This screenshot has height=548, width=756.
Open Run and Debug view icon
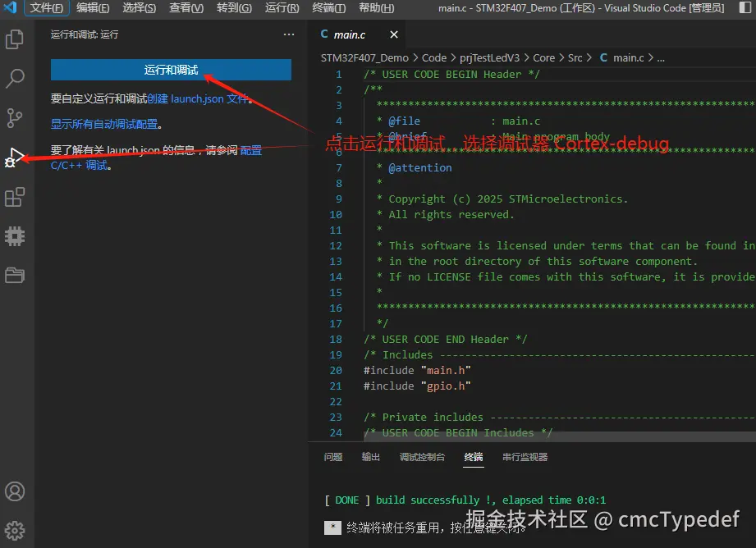point(15,158)
